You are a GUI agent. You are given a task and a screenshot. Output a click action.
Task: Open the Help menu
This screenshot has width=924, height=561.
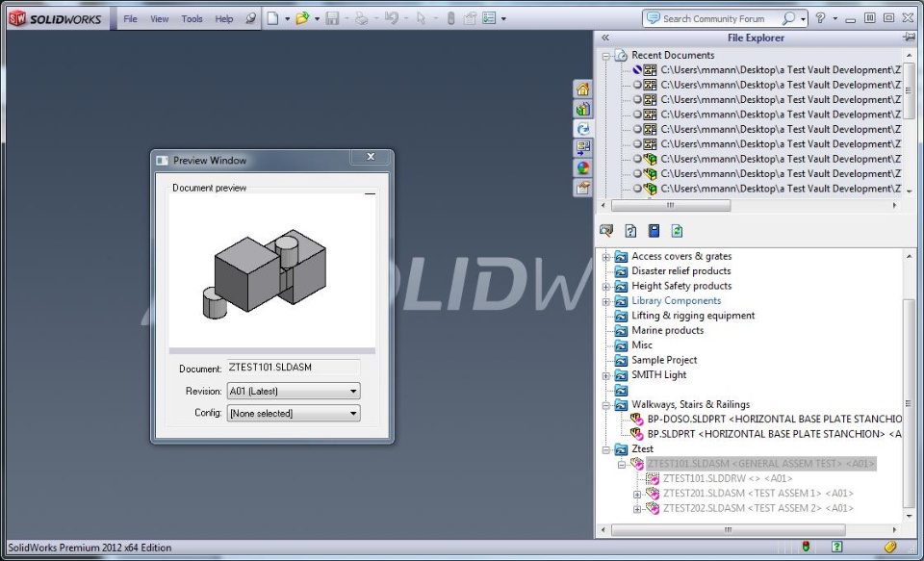click(x=224, y=19)
